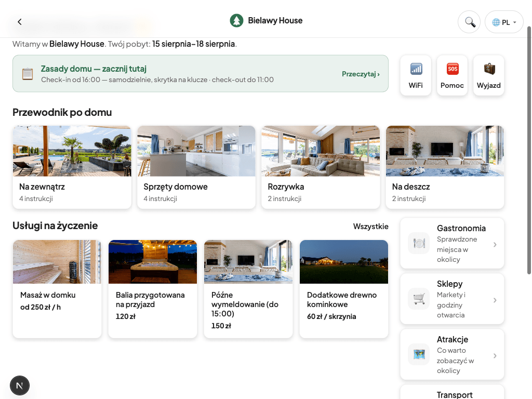Click the clipboard icon in the Zasady domu banner

point(28,74)
